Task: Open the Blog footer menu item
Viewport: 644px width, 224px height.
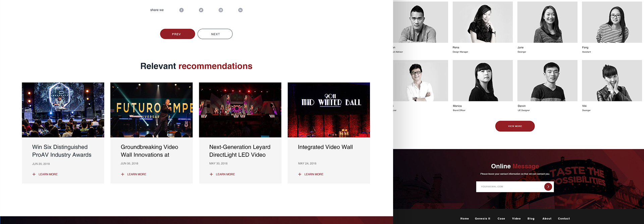Action: (x=531, y=219)
